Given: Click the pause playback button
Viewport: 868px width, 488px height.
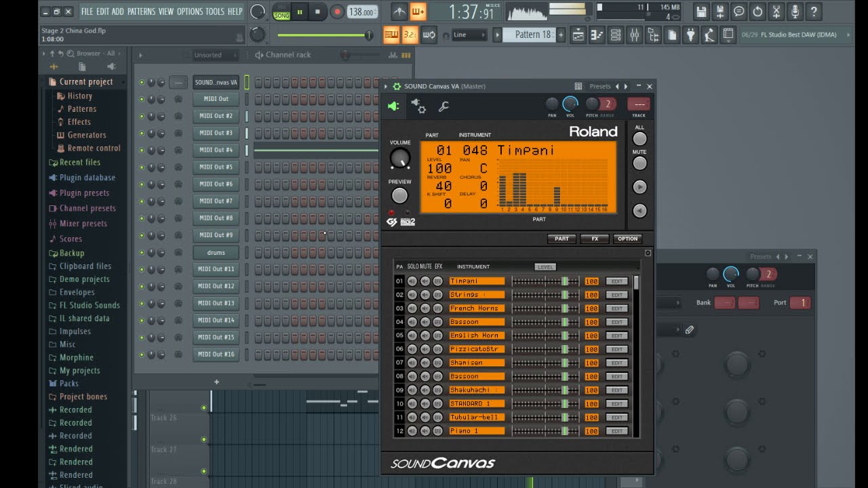Looking at the screenshot, I should click(300, 12).
